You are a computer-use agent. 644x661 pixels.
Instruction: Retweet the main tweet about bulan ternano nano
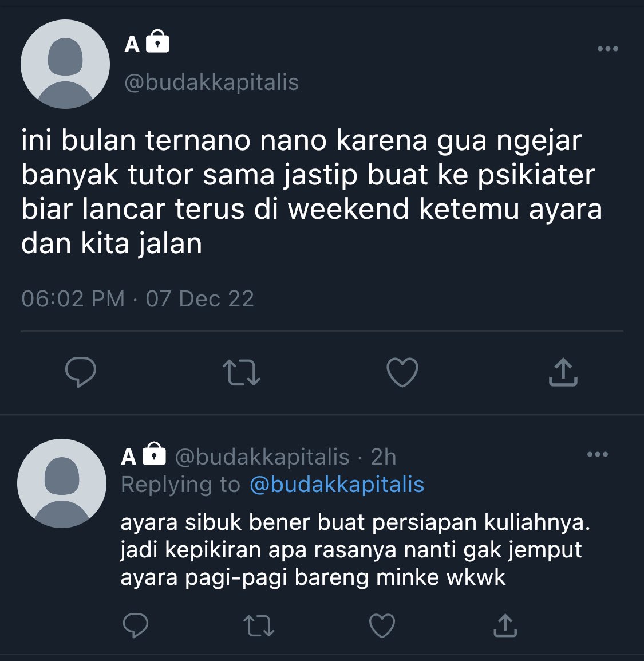pos(242,372)
